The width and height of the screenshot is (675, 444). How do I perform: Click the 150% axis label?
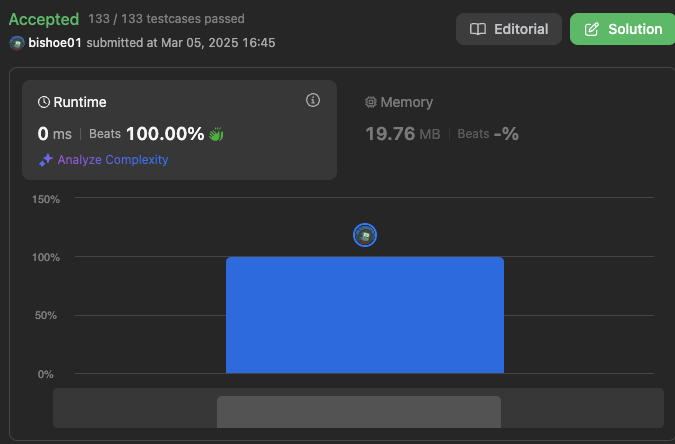46,199
